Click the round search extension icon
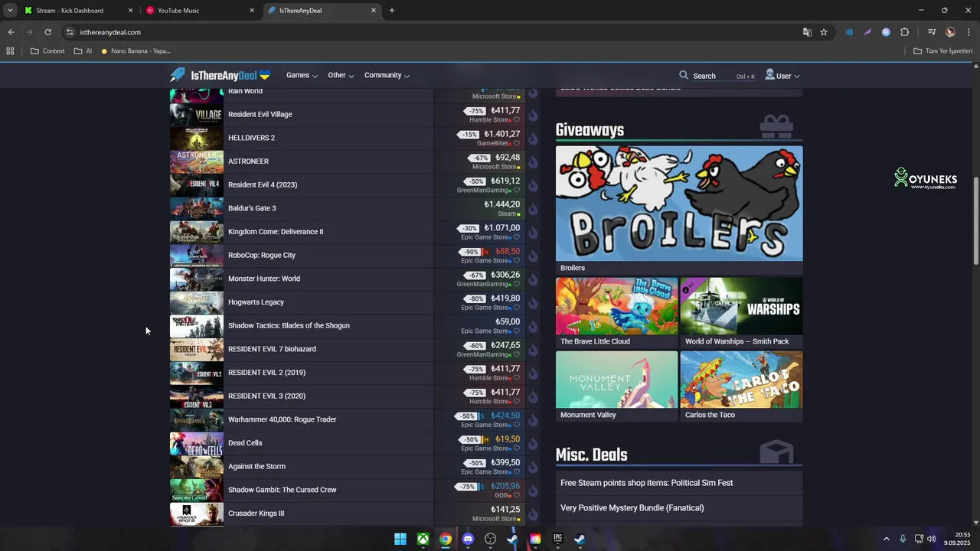Image resolution: width=980 pixels, height=551 pixels. click(886, 32)
